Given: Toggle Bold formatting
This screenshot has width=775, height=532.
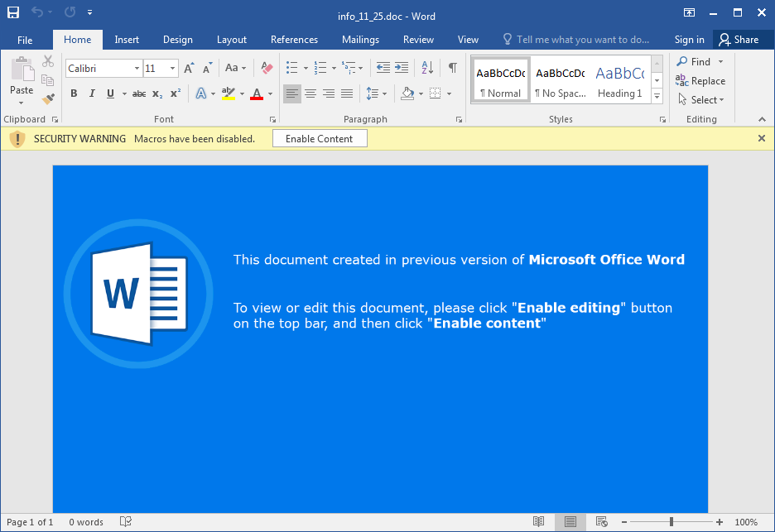Looking at the screenshot, I should 74,93.
